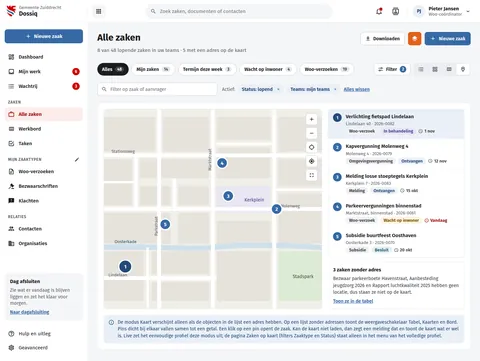Image resolution: width=480 pixels, height=361 pixels.
Task: Click sidebar Nieuwe zaak button
Action: tap(44, 36)
